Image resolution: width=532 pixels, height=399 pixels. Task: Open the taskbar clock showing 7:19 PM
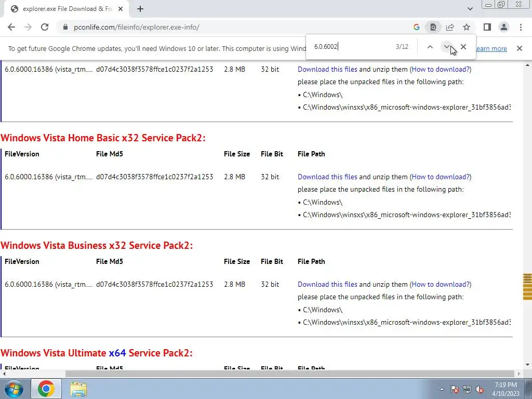506,389
